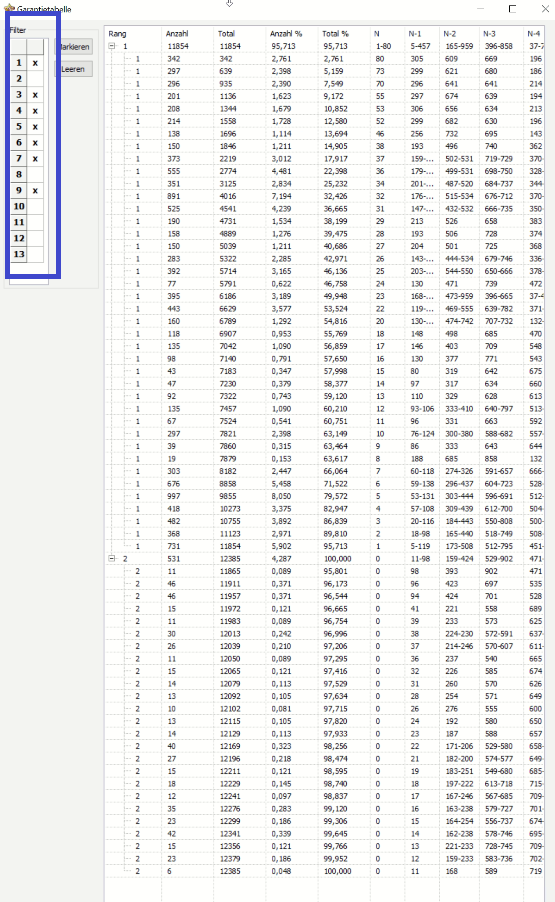Toggle the empty filter cell for row 13

(35, 254)
